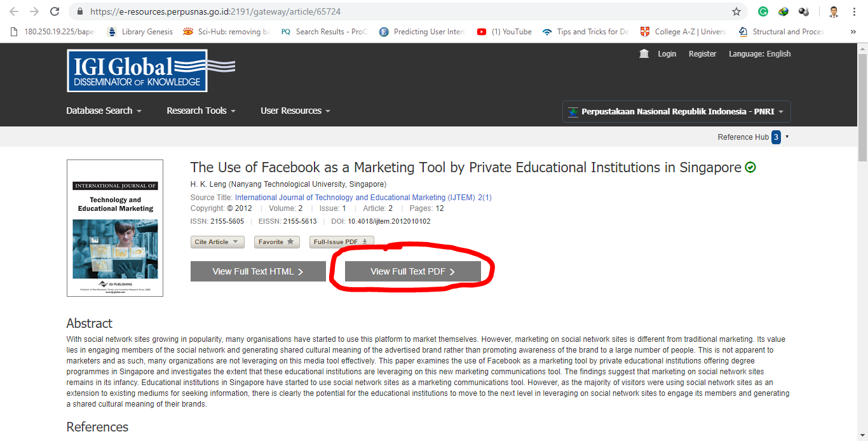The width and height of the screenshot is (868, 441).
Task: Click the browser reload icon
Action: (55, 11)
